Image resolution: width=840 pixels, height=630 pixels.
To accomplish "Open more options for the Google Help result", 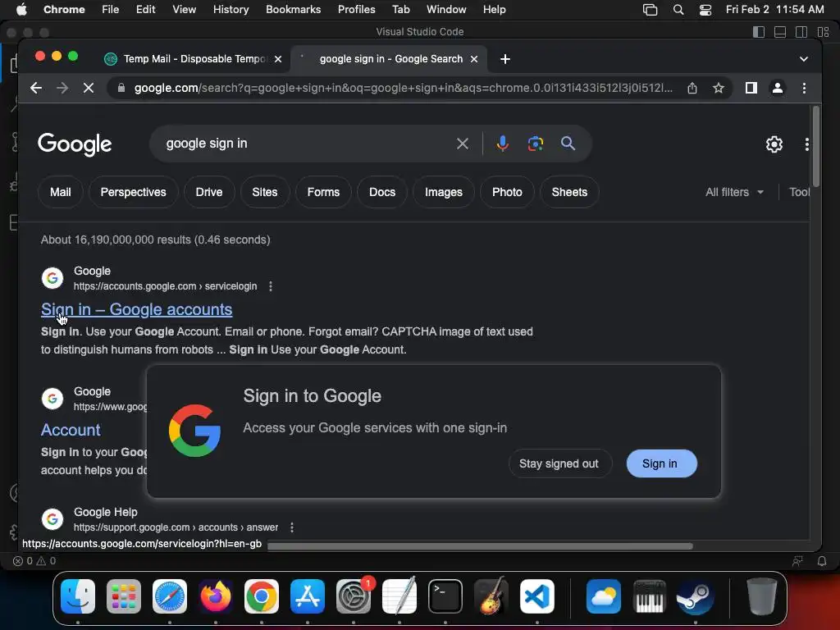I will [292, 527].
